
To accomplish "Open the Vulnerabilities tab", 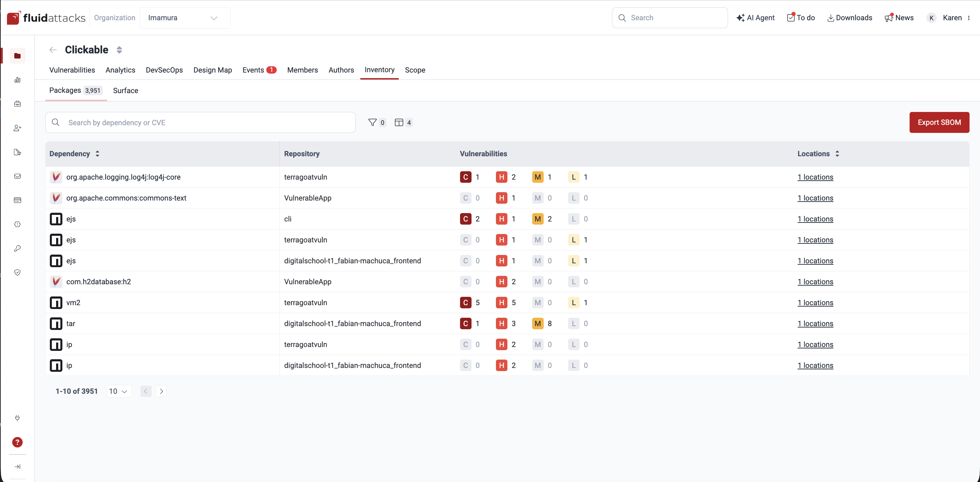I will coord(72,70).
